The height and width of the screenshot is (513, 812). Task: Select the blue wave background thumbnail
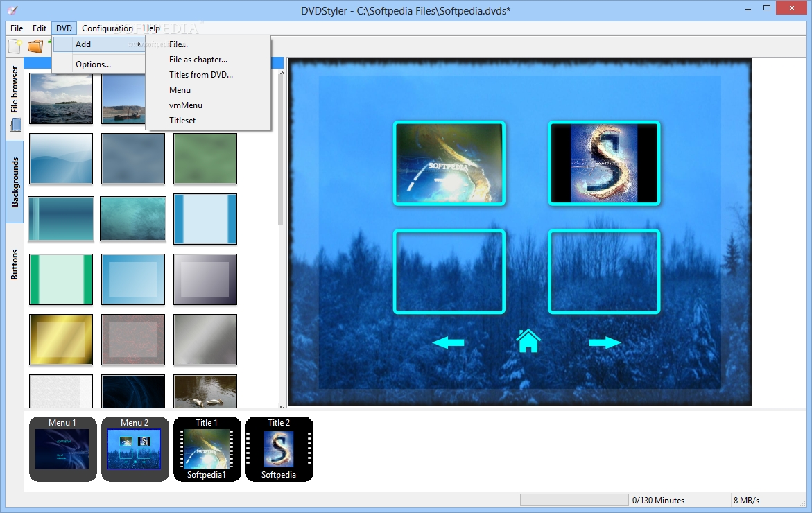[x=61, y=158]
